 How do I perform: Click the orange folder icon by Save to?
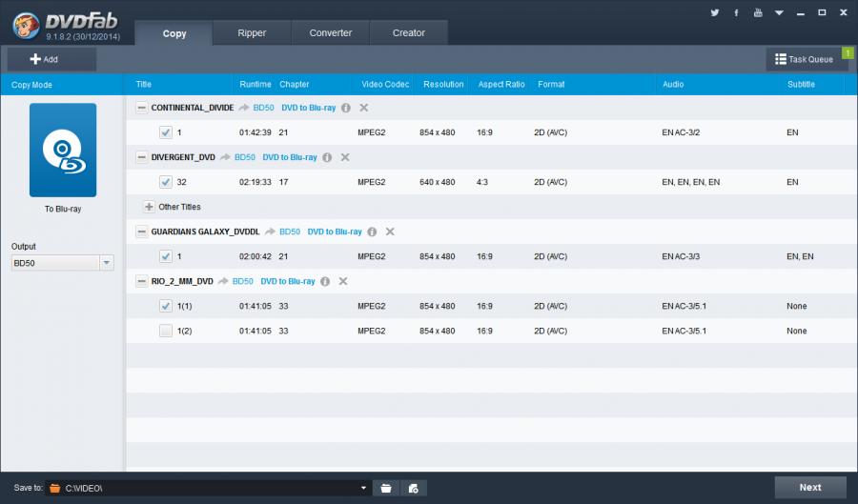(x=54, y=488)
